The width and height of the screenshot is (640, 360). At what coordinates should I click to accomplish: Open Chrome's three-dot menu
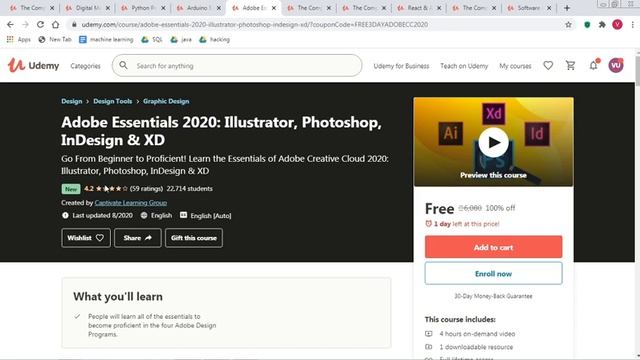632,24
